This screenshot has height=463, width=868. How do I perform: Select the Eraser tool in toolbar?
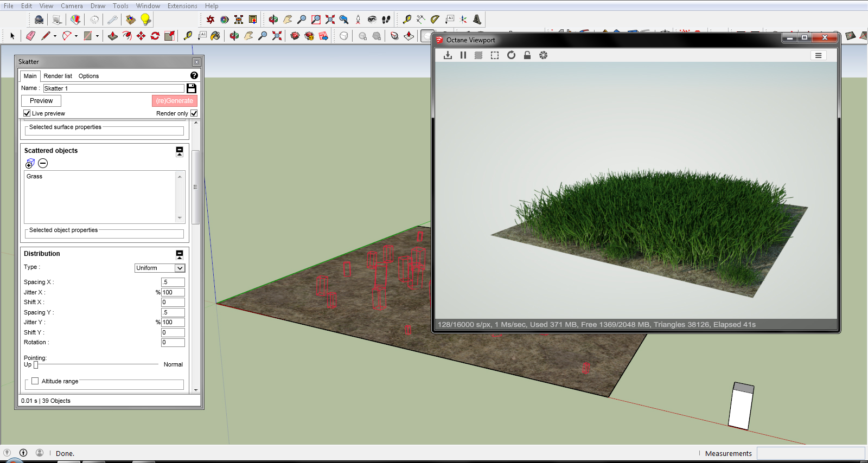coord(30,36)
